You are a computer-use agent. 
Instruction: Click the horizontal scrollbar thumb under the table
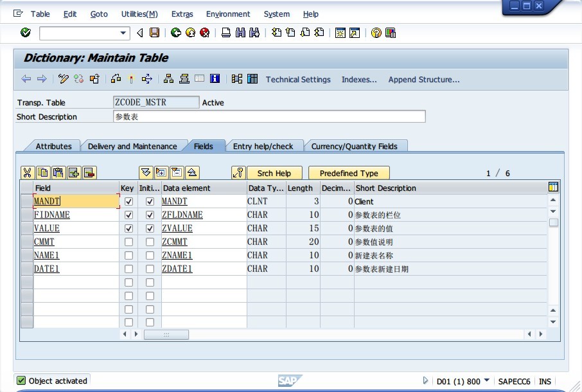[x=166, y=334]
